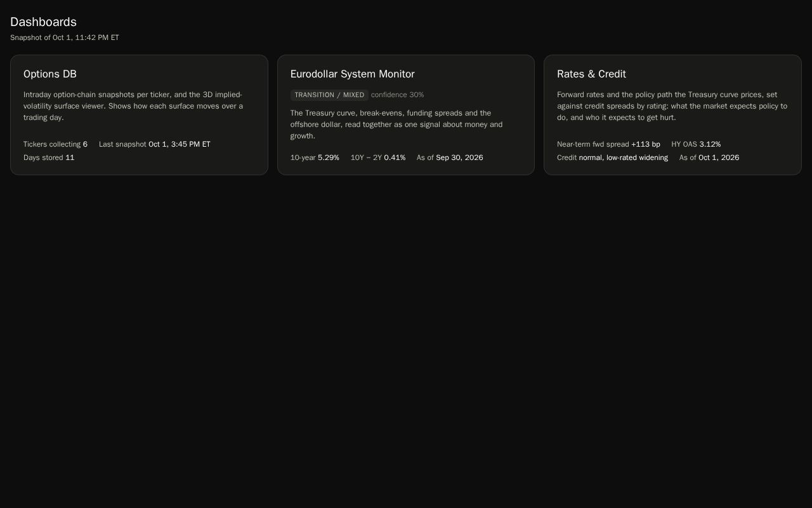Click the 'confidence 30%' label

click(398, 95)
